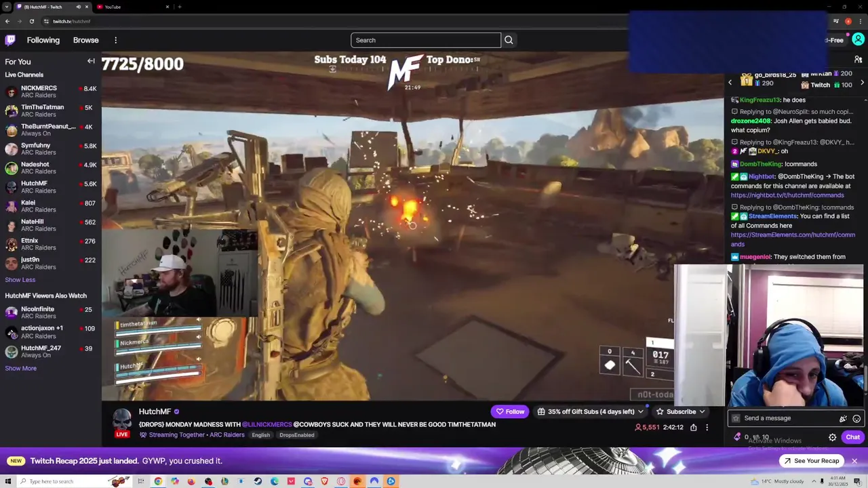Image resolution: width=868 pixels, height=488 pixels.
Task: Open the weather widget 14°C Mostly cloudy
Action: click(x=777, y=481)
